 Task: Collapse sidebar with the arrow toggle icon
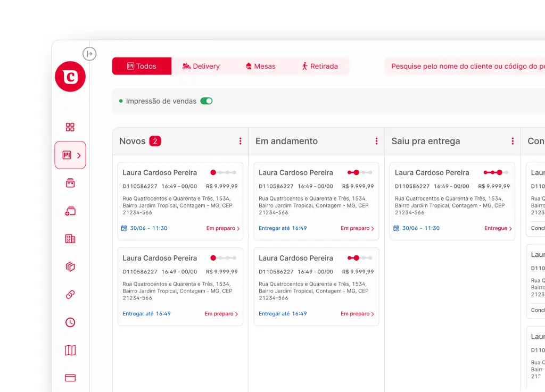tap(89, 54)
